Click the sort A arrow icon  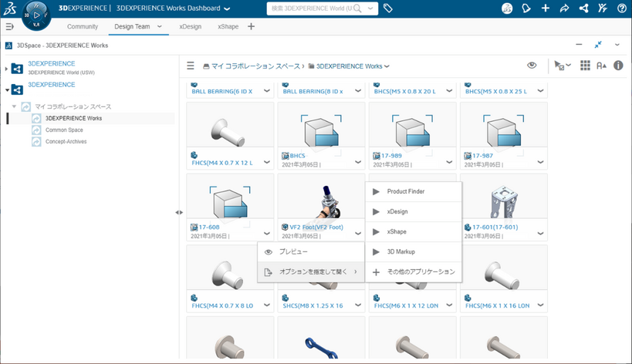pyautogui.click(x=602, y=66)
